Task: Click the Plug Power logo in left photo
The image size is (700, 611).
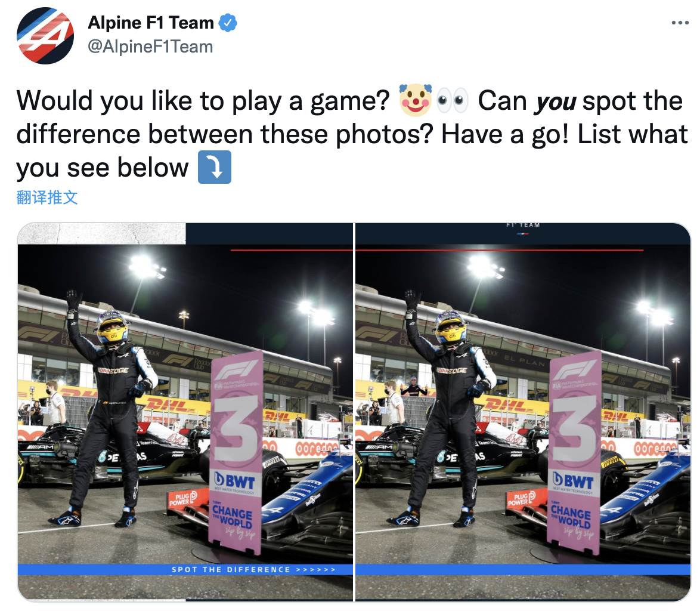Action: click(183, 499)
